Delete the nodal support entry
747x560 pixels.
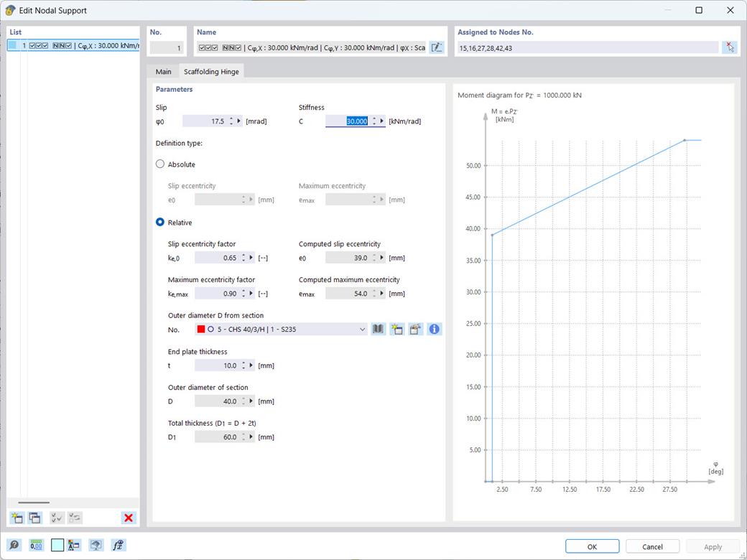(129, 518)
